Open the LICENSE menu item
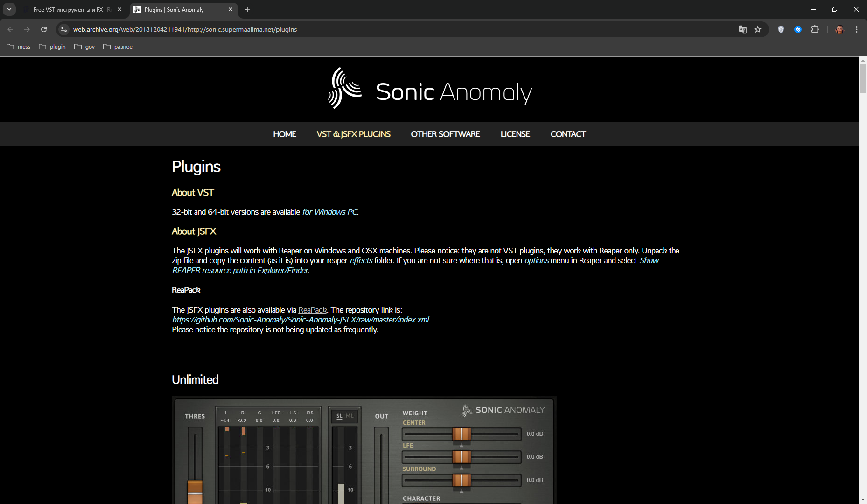This screenshot has height=504, width=867. coord(515,134)
